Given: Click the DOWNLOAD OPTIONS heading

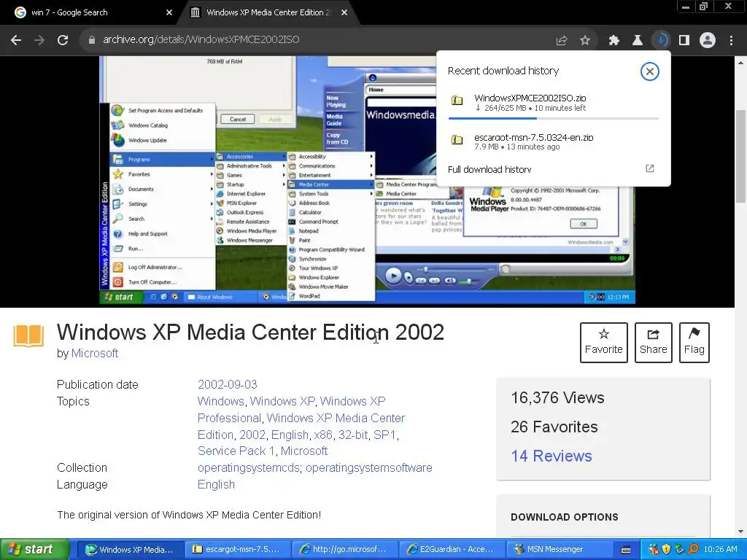Looking at the screenshot, I should tap(564, 517).
